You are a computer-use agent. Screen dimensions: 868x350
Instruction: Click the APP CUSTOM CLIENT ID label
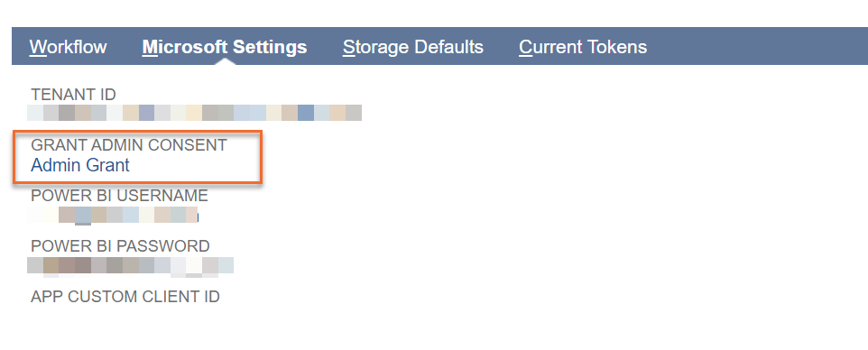(x=125, y=297)
